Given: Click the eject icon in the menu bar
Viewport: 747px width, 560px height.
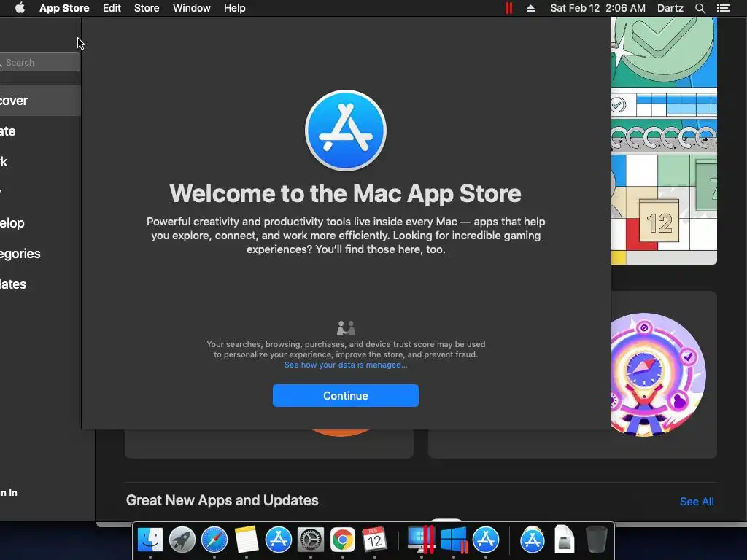Looking at the screenshot, I should [530, 8].
